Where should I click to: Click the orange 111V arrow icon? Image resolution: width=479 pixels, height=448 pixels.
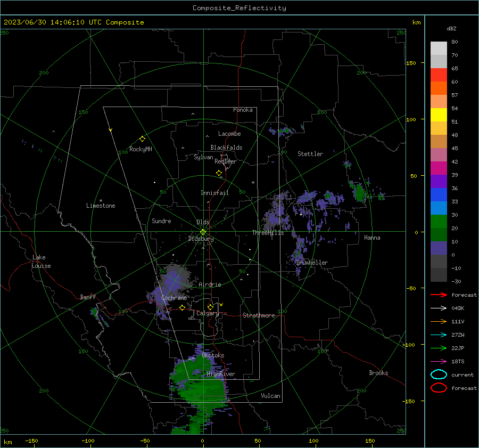pos(439,321)
